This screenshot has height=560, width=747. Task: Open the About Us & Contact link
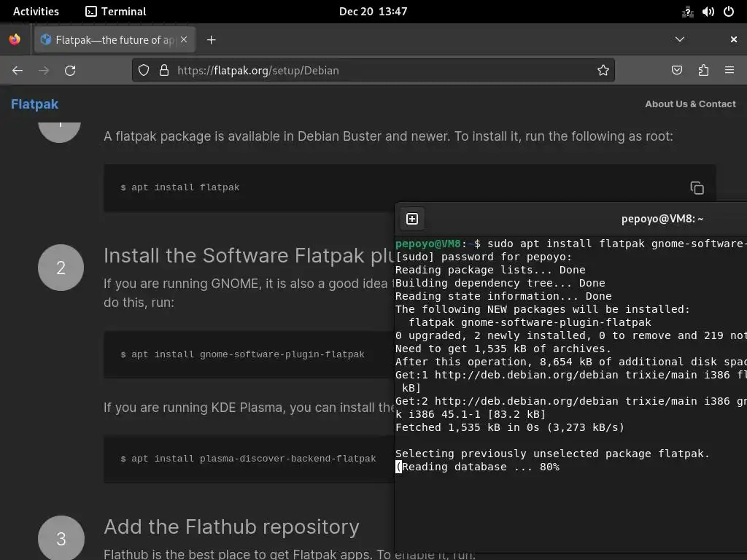pos(690,104)
